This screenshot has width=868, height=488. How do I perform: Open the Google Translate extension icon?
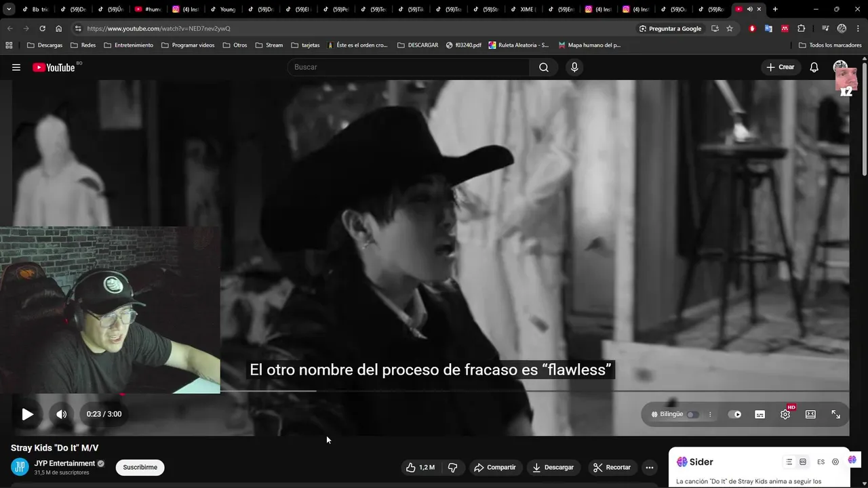(768, 28)
